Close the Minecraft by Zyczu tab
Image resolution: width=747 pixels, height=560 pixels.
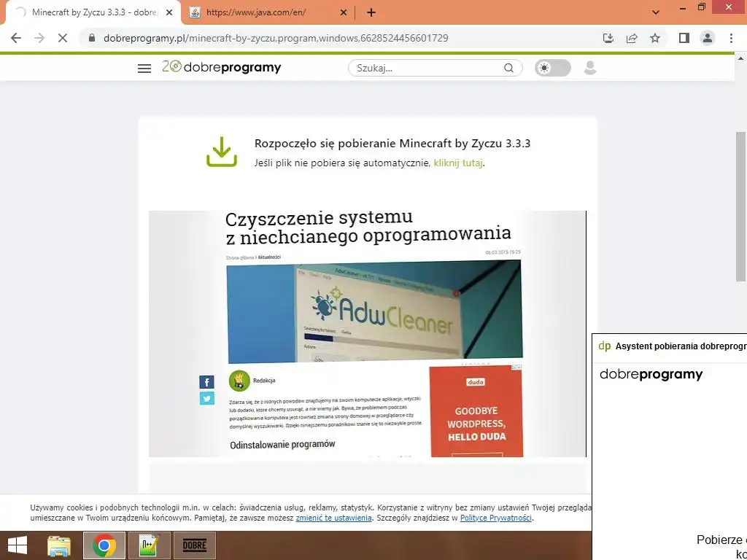(169, 12)
